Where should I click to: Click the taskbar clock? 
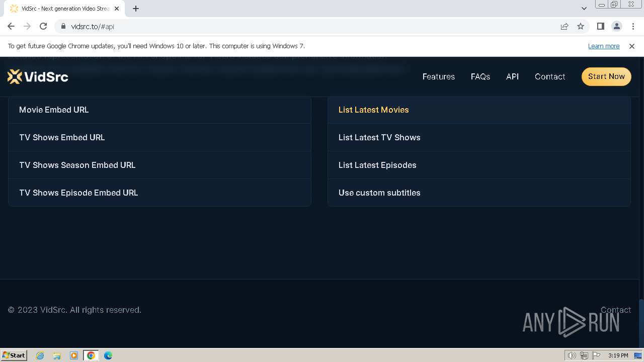618,355
